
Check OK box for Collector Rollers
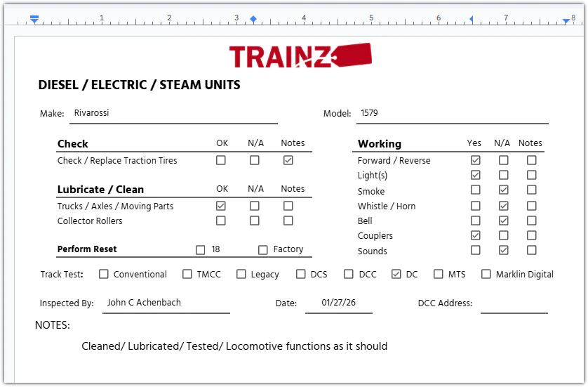point(221,221)
